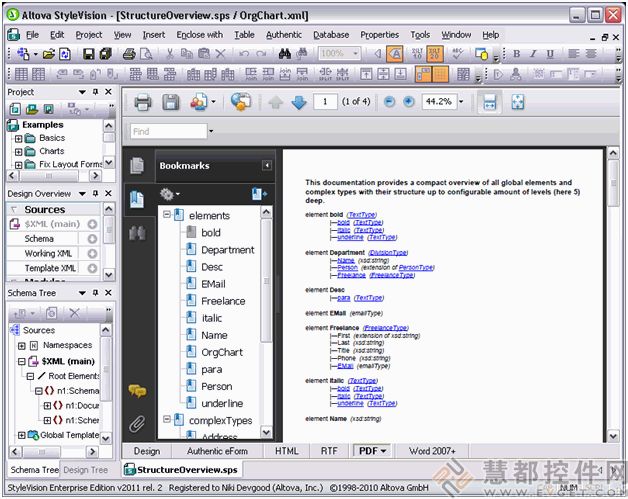Open the Bookmarks pane icon in PDF sidebar

[137, 198]
